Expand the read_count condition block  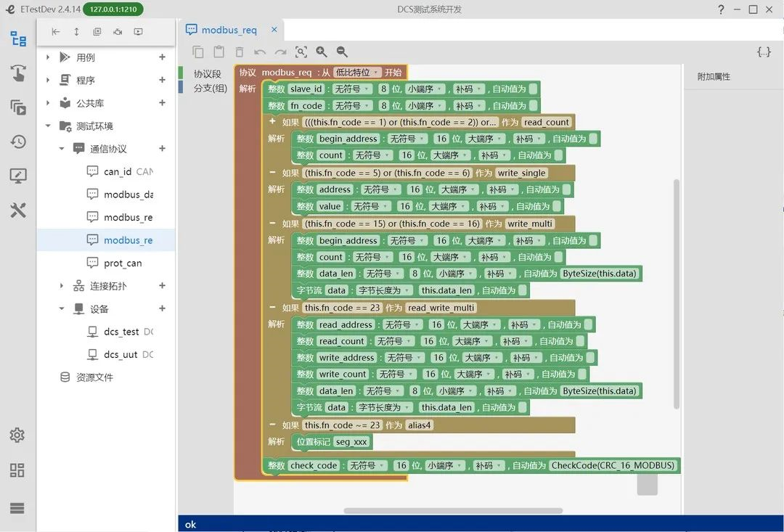tap(272, 121)
